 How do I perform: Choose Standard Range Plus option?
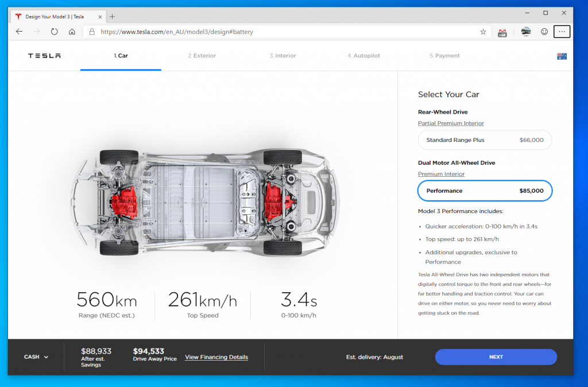485,140
